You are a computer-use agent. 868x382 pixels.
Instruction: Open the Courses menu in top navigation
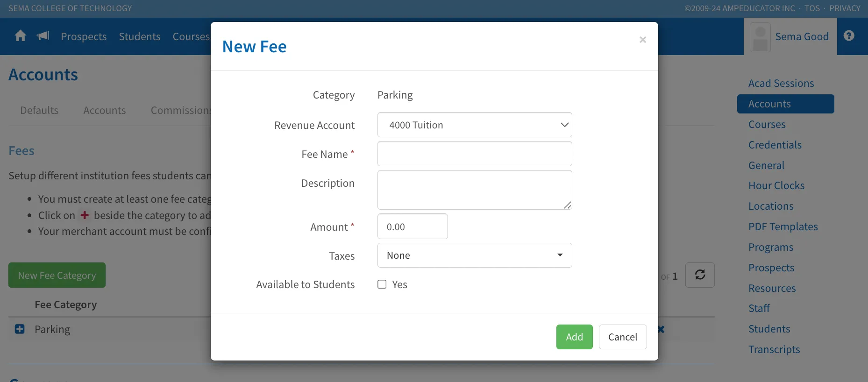tap(191, 36)
